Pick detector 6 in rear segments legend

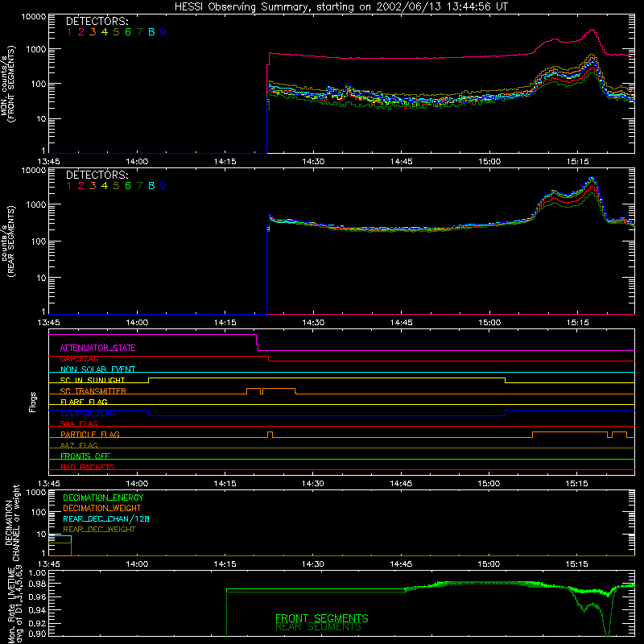coord(128,186)
